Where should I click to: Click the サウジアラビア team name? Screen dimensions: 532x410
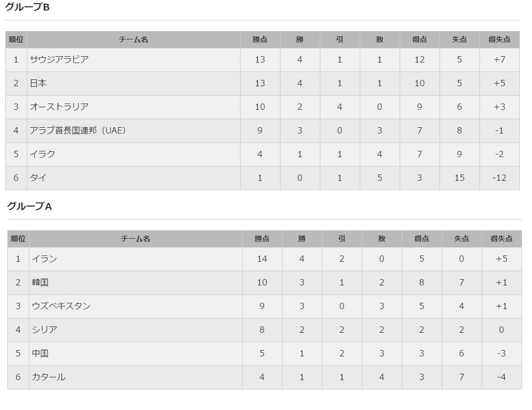[59, 59]
